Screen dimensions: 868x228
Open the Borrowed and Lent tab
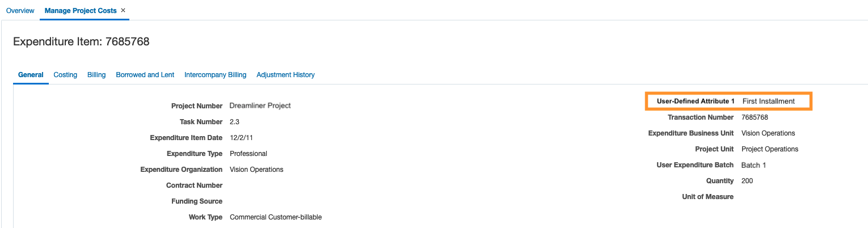(145, 75)
